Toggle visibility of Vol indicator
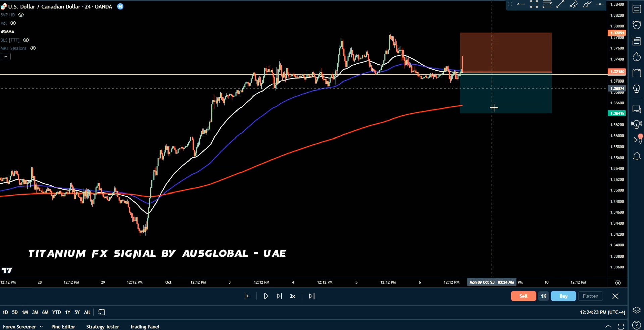This screenshot has width=644, height=330. [13, 23]
